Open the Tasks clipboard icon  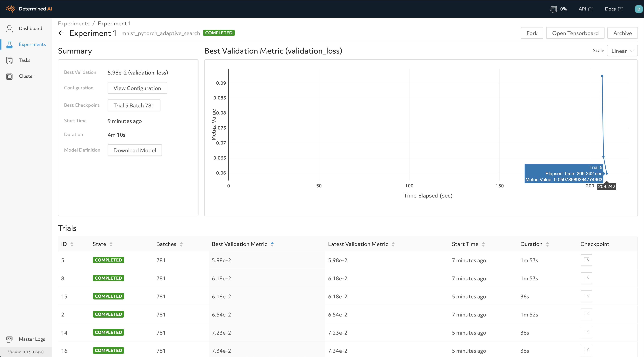coord(9,60)
